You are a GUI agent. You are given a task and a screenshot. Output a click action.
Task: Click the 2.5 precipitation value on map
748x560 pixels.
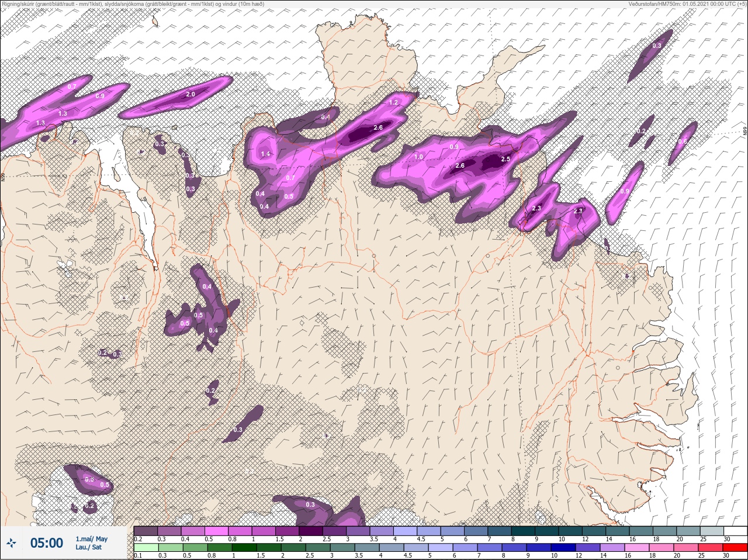505,159
